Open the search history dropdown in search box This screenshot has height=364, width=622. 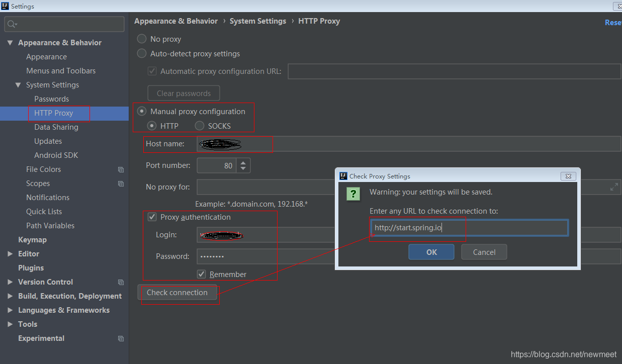coord(17,25)
